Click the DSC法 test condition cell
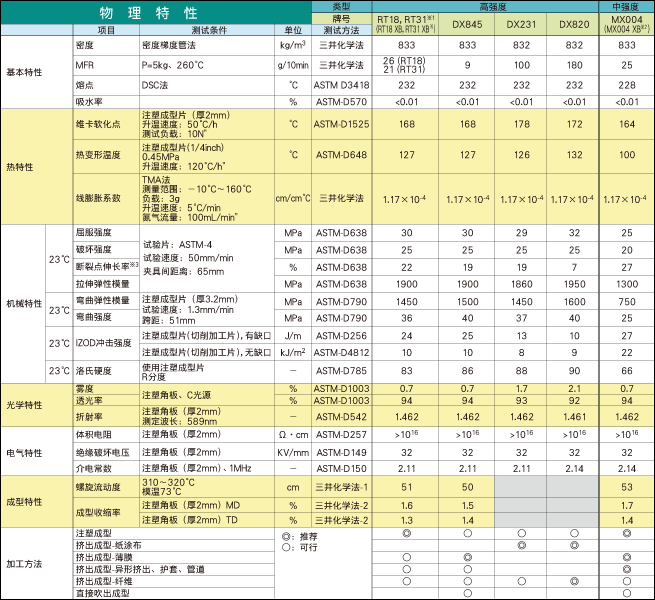The width and height of the screenshot is (655, 600). tap(155, 85)
